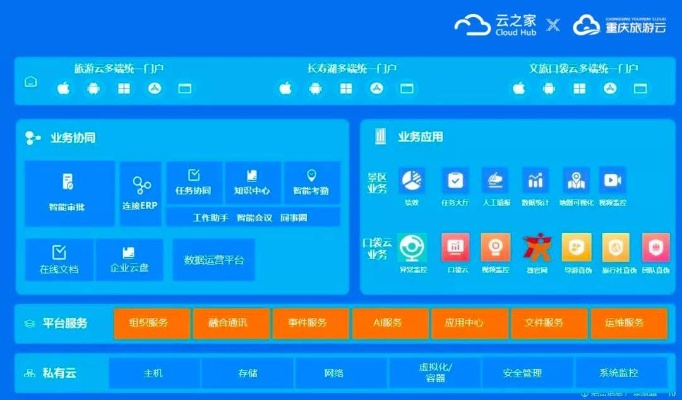Open the 知识中心 icon
The height and width of the screenshot is (400, 682).
pyautogui.click(x=252, y=175)
